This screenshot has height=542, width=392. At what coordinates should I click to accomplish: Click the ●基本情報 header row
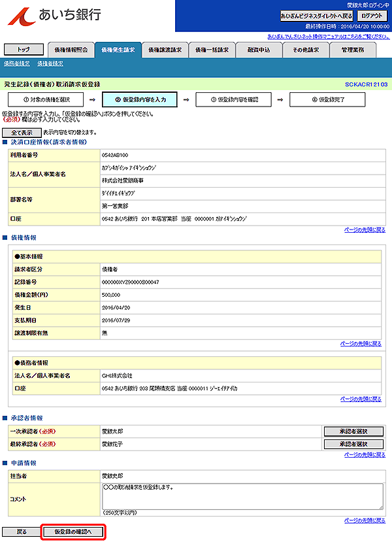click(197, 257)
